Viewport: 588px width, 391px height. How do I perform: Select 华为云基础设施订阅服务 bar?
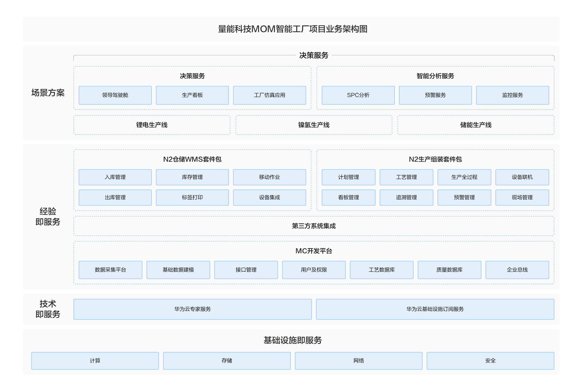click(x=435, y=309)
